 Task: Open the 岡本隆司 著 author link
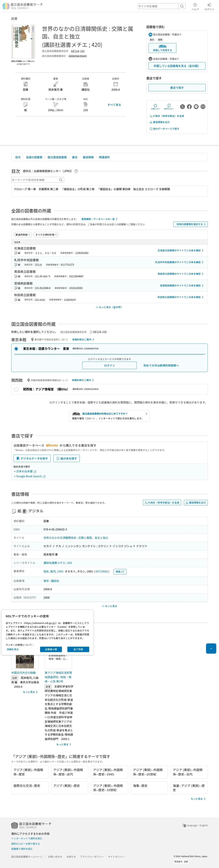click(x=55, y=90)
